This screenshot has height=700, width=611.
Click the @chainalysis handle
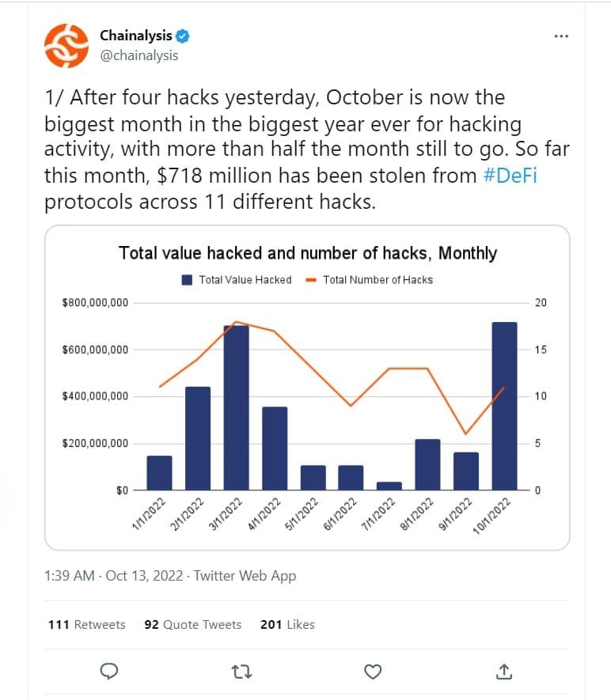[x=142, y=55]
